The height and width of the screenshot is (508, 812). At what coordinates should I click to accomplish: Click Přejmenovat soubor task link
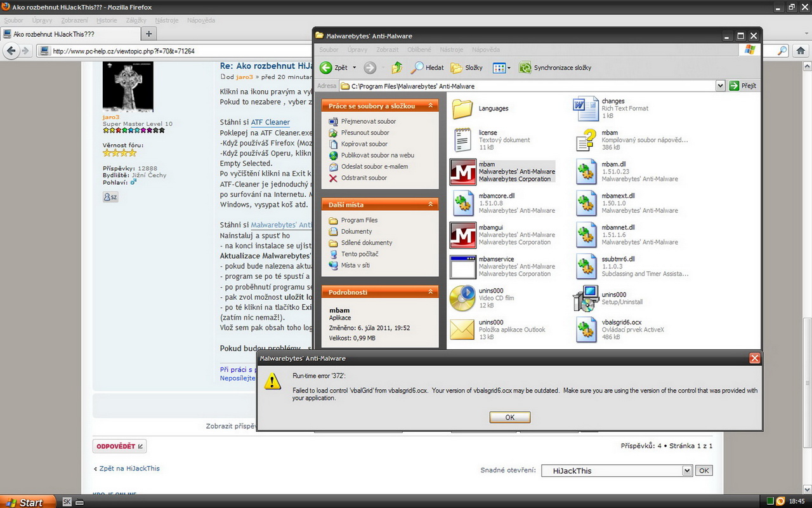coord(369,121)
